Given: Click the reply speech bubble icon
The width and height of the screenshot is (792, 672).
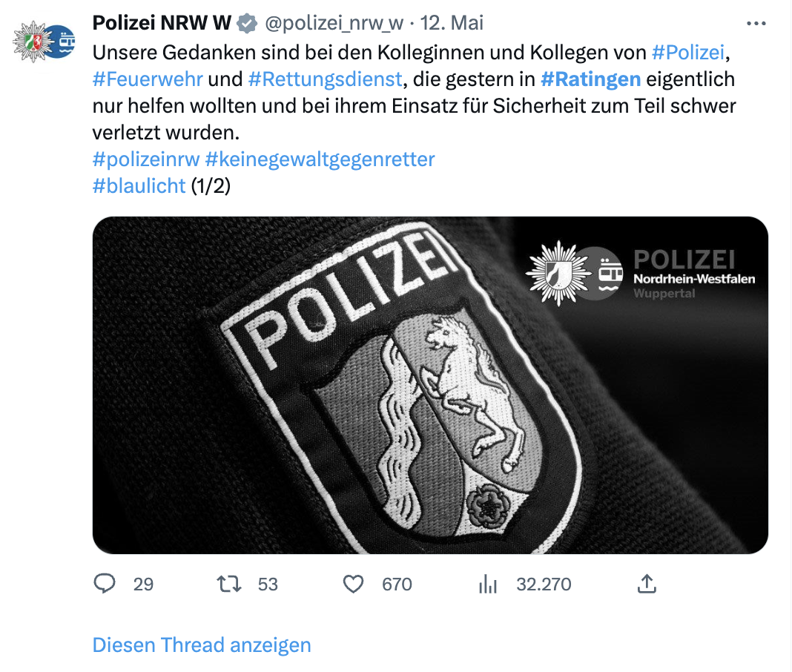Looking at the screenshot, I should (105, 584).
